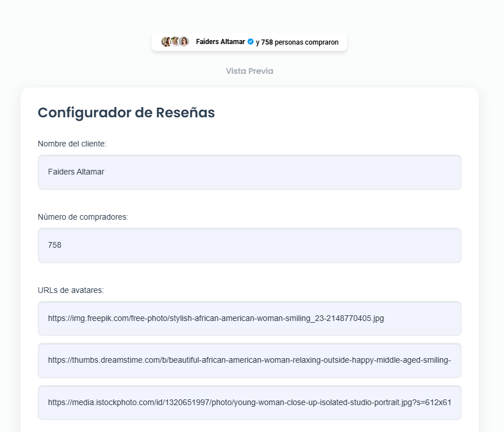Select the middle avatar in the preview banner
The height and width of the screenshot is (432, 504).
pos(174,41)
